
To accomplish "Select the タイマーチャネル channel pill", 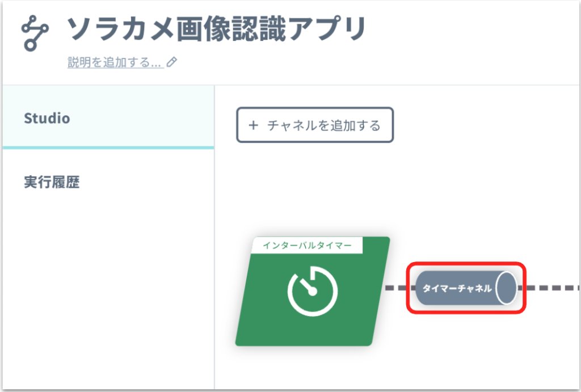I will pyautogui.click(x=466, y=288).
